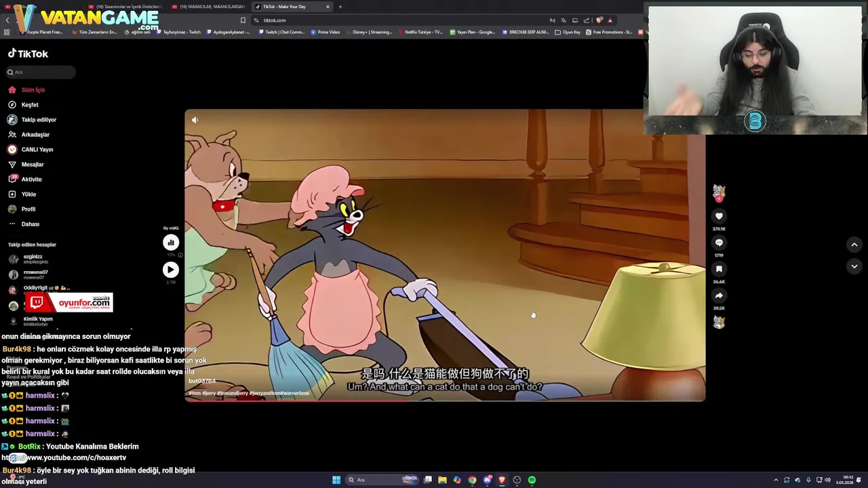Seek using the video progress bar

pyautogui.click(x=445, y=401)
